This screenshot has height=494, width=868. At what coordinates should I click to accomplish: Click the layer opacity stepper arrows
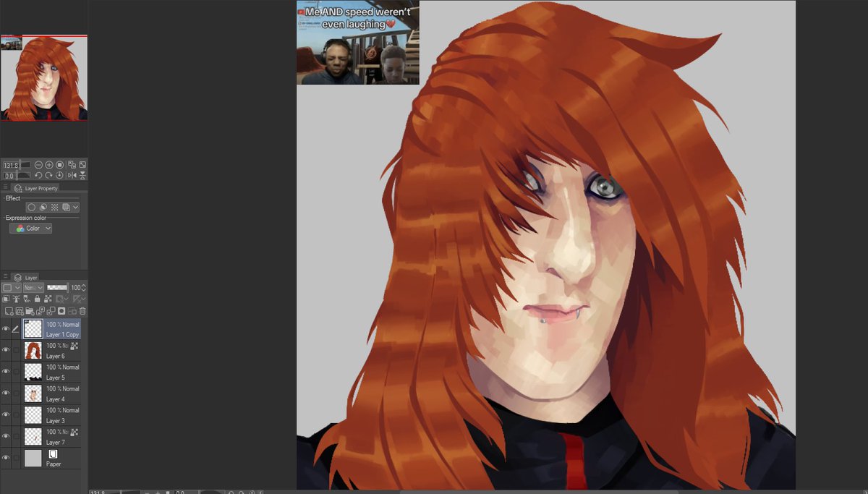84,288
